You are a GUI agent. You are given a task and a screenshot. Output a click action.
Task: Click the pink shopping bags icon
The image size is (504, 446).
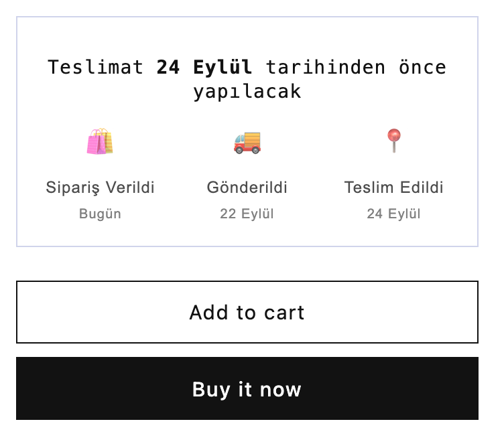(100, 142)
